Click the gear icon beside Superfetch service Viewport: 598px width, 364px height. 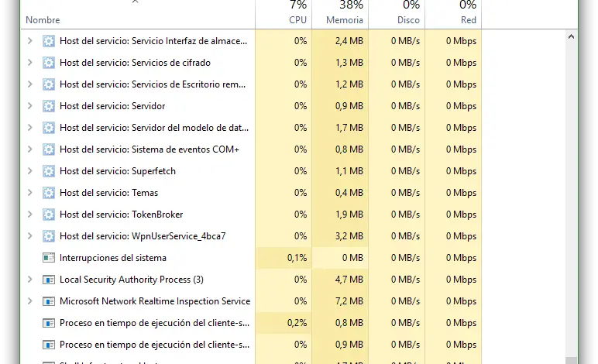49,171
